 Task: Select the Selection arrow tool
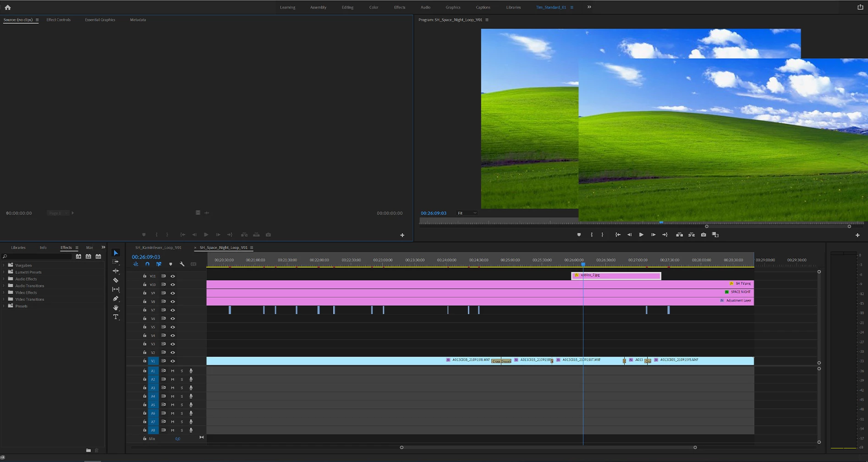115,253
